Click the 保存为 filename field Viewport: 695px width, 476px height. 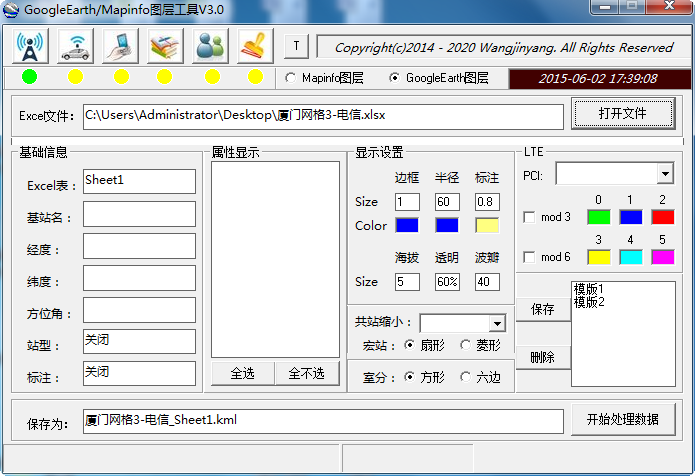[323, 421]
